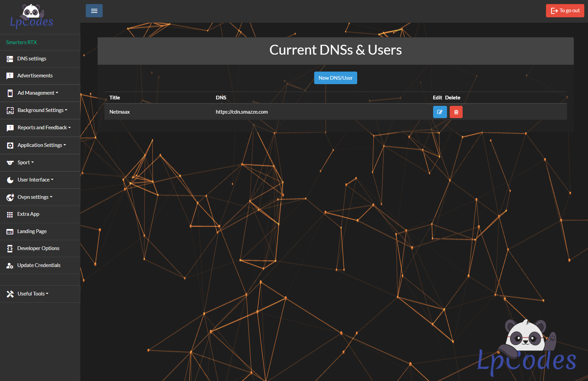588x381 pixels.
Task: Click the Landing Page window icon
Action: coord(10,232)
